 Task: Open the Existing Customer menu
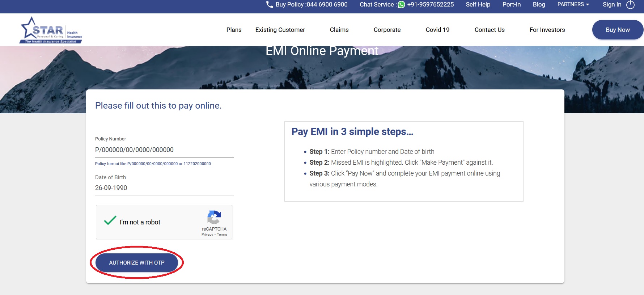tap(280, 30)
